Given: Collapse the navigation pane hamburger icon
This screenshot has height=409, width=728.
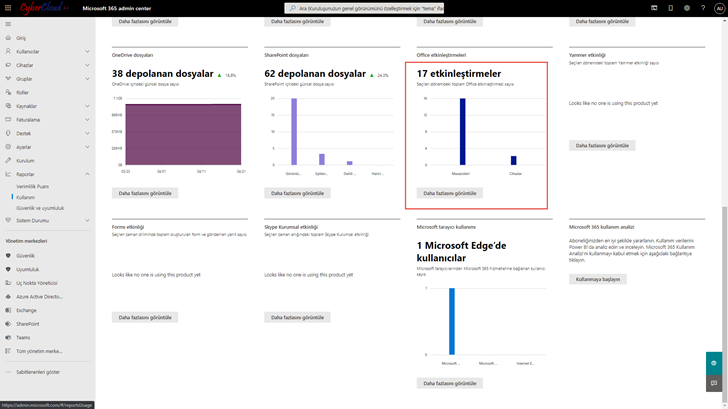Looking at the screenshot, I should 8,24.
